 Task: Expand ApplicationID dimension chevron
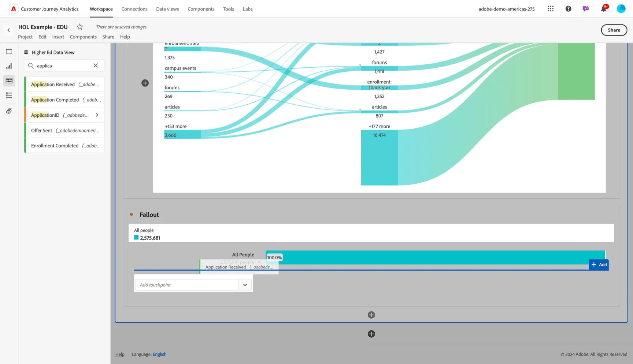[x=97, y=115]
